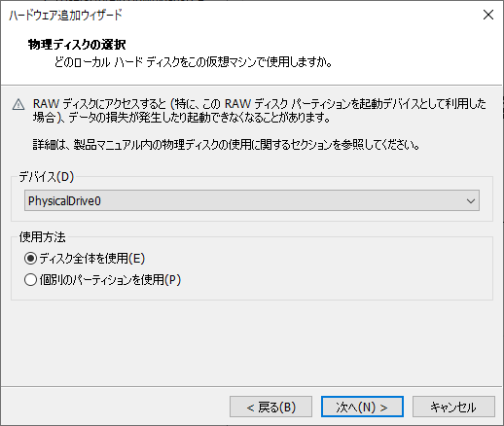Expand the PhysicalDrive0 device dropdown arrow
This screenshot has height=426, width=504.
471,201
